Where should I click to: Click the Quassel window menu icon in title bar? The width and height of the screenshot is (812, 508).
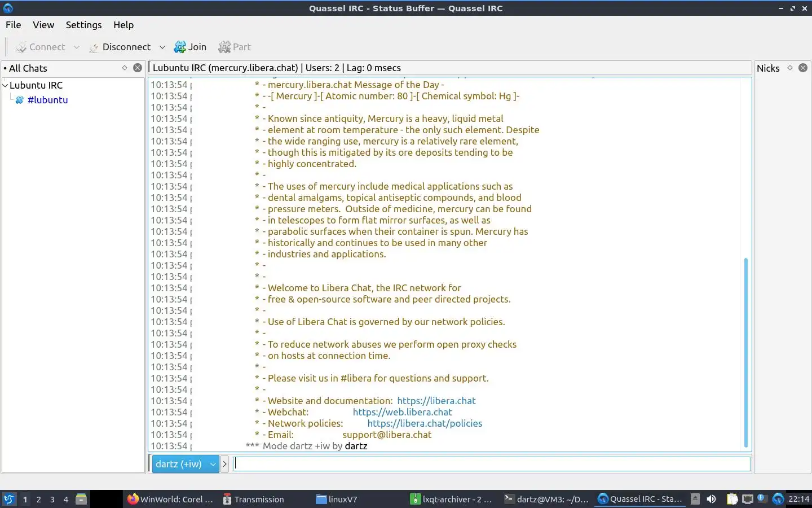click(8, 8)
